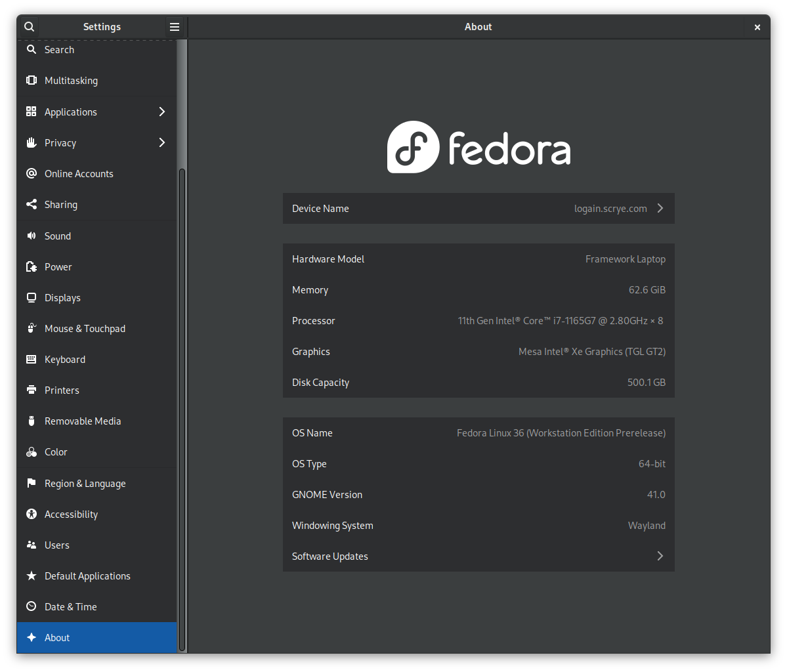The image size is (787, 672).
Task: Open the Color settings panel
Action: pyautogui.click(x=97, y=452)
